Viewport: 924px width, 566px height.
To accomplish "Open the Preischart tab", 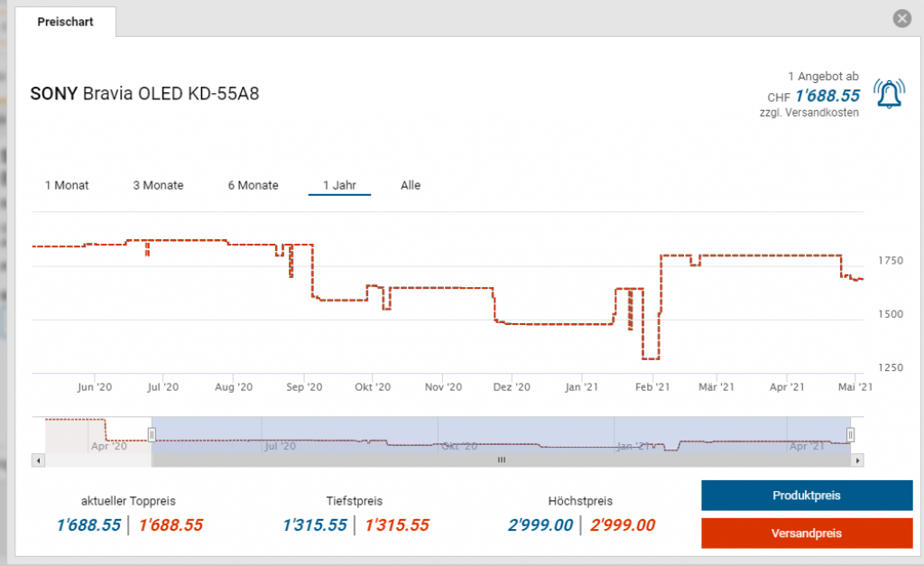I will coord(66,21).
